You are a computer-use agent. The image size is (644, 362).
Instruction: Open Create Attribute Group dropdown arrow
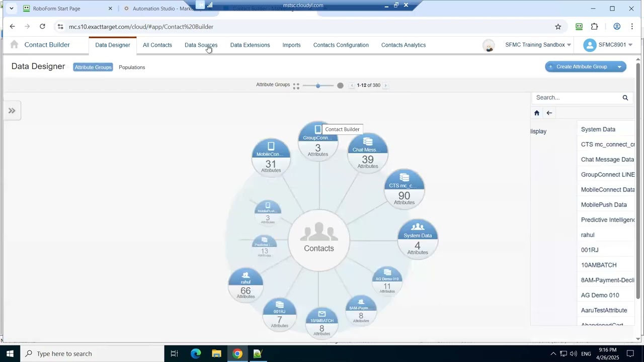tap(619, 67)
